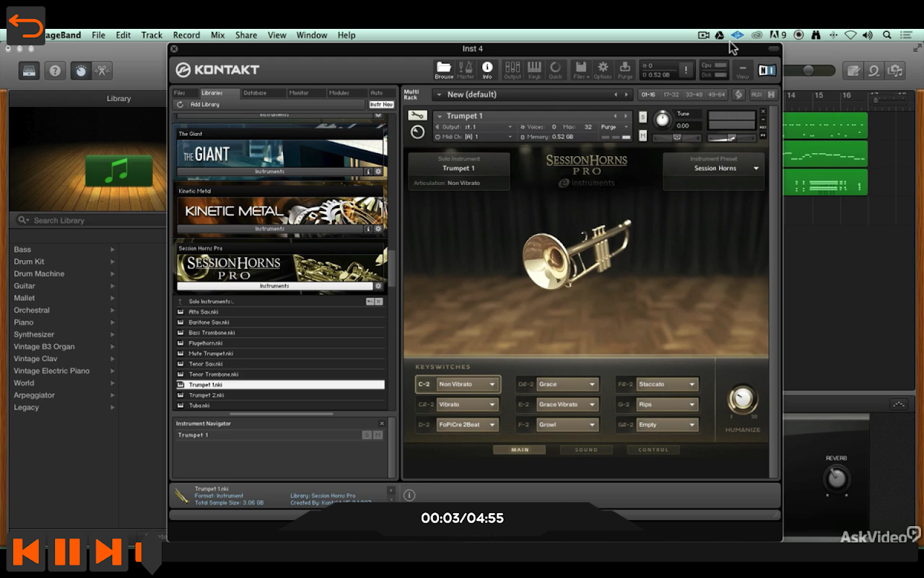The height and width of the screenshot is (578, 924).
Task: Adjust the Humanize knob
Action: (x=742, y=400)
